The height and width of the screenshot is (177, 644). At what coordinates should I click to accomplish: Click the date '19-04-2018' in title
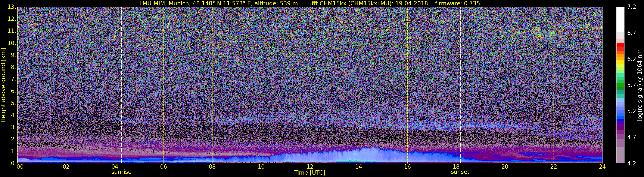pos(412,3)
